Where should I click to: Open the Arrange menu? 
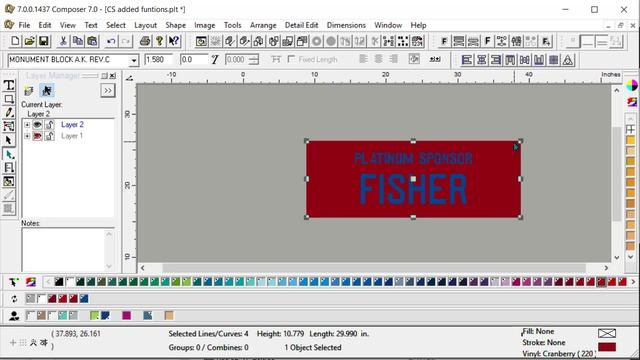click(x=263, y=25)
